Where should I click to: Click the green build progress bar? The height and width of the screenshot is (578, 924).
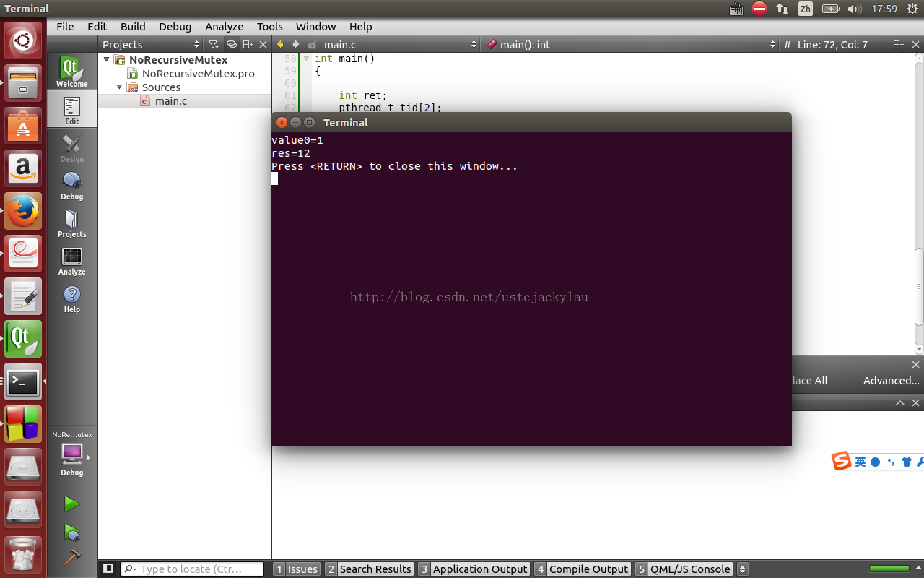point(889,569)
